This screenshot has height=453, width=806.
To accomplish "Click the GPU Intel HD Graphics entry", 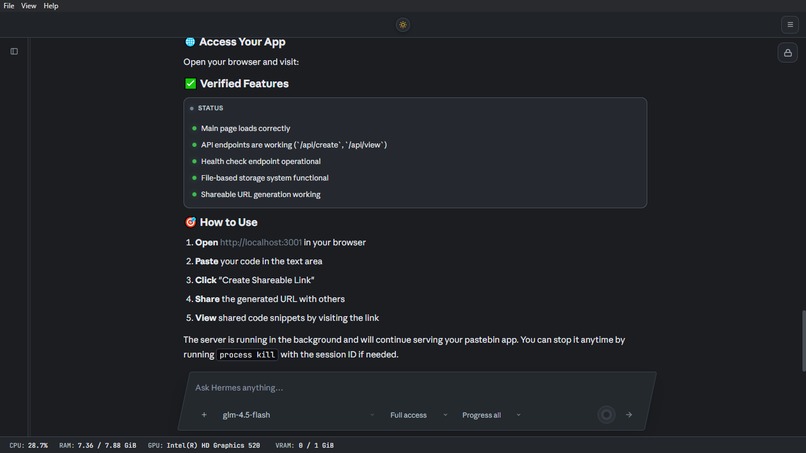I will coord(204,445).
